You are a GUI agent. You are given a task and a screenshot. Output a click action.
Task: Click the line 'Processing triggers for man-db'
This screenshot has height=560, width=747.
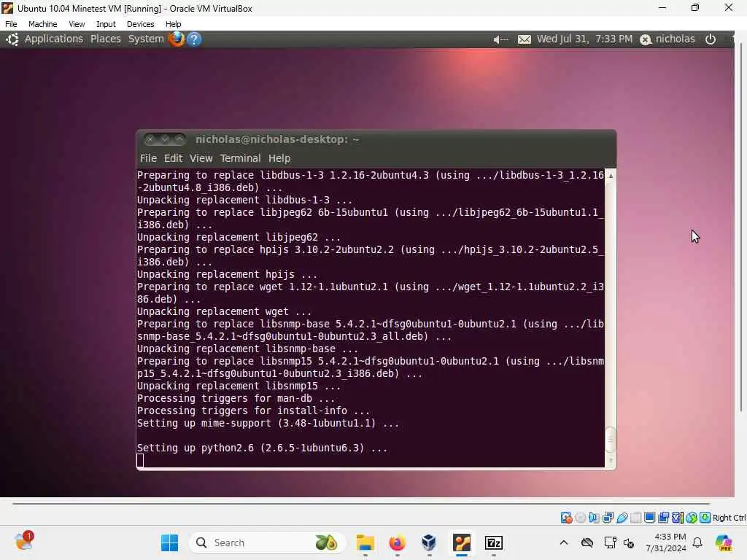pyautogui.click(x=236, y=399)
